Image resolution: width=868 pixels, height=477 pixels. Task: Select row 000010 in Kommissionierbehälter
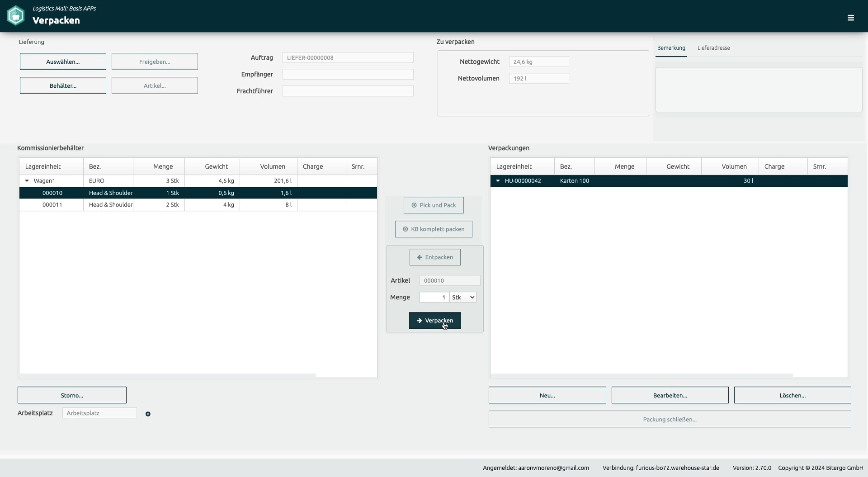(x=198, y=193)
